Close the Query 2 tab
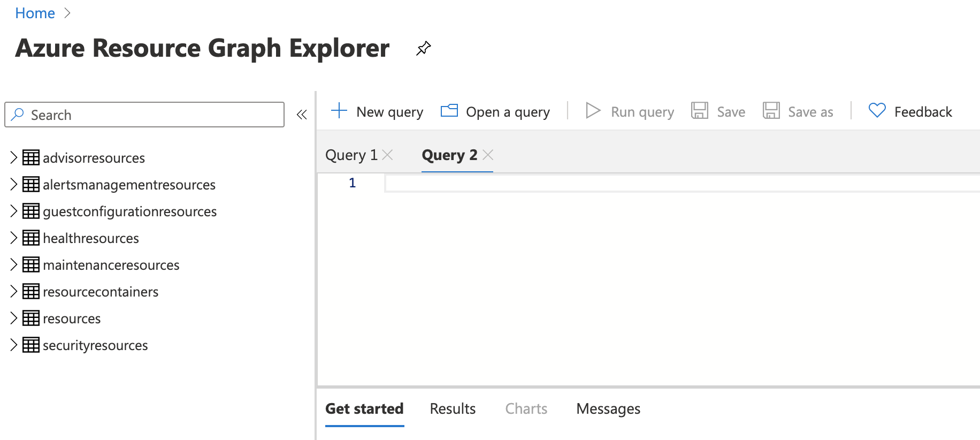The image size is (980, 440). click(x=488, y=155)
